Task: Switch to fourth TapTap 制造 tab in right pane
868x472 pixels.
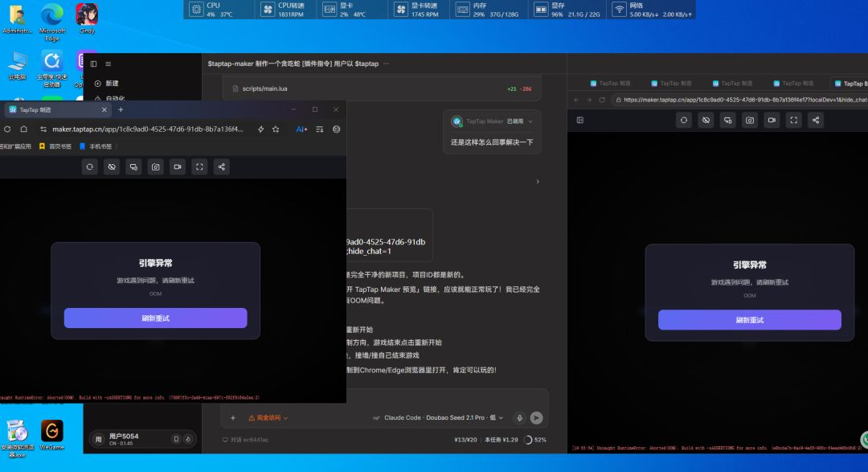Action: (792, 83)
